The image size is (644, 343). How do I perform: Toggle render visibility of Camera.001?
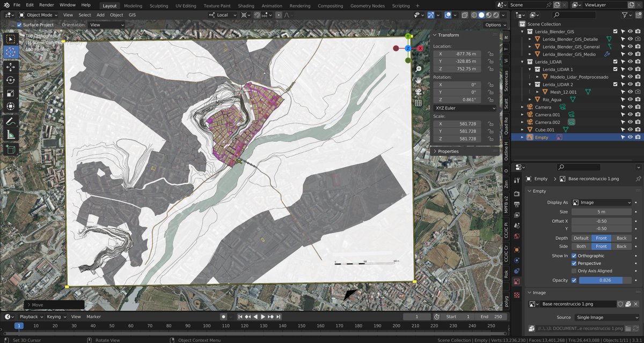pos(638,115)
